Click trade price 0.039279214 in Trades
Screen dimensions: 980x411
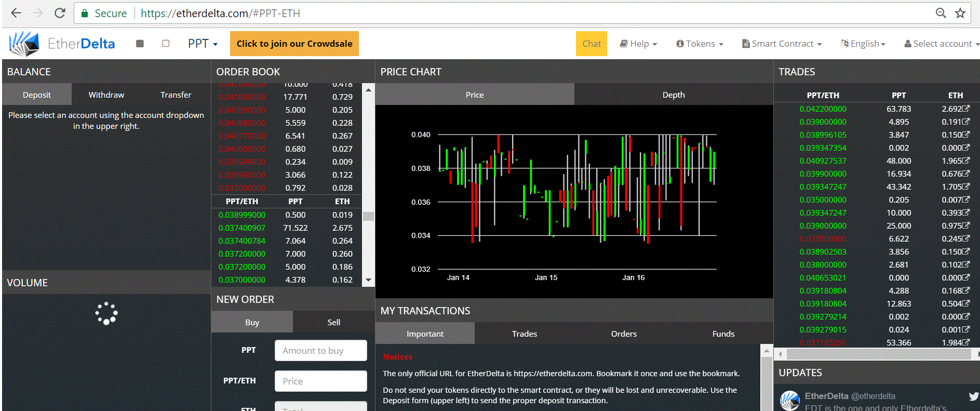coord(823,316)
